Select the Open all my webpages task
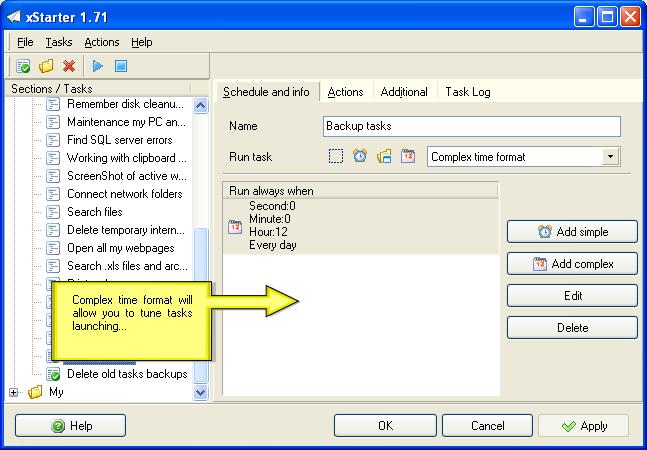Screen dimensions: 647x450 [x=120, y=248]
